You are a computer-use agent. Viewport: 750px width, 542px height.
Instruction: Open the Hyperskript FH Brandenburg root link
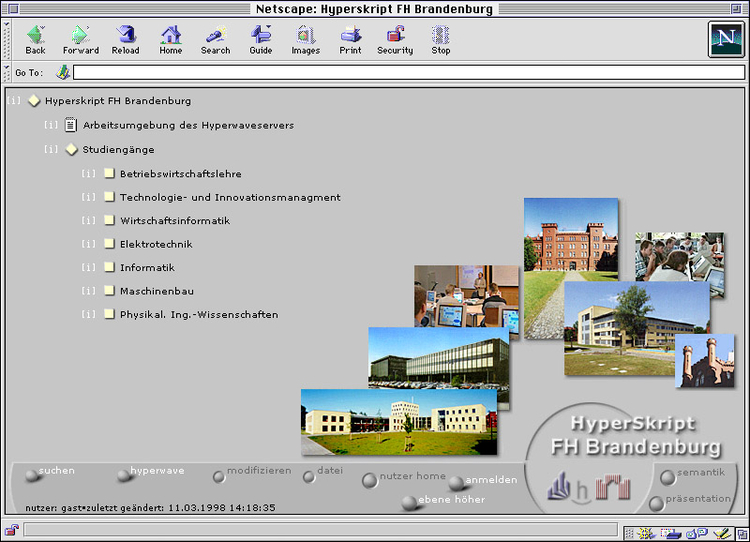118,101
